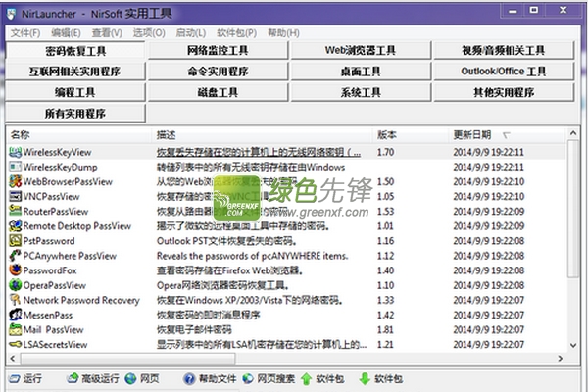Select the 所有实用程序 category
The image size is (588, 392).
click(75, 114)
